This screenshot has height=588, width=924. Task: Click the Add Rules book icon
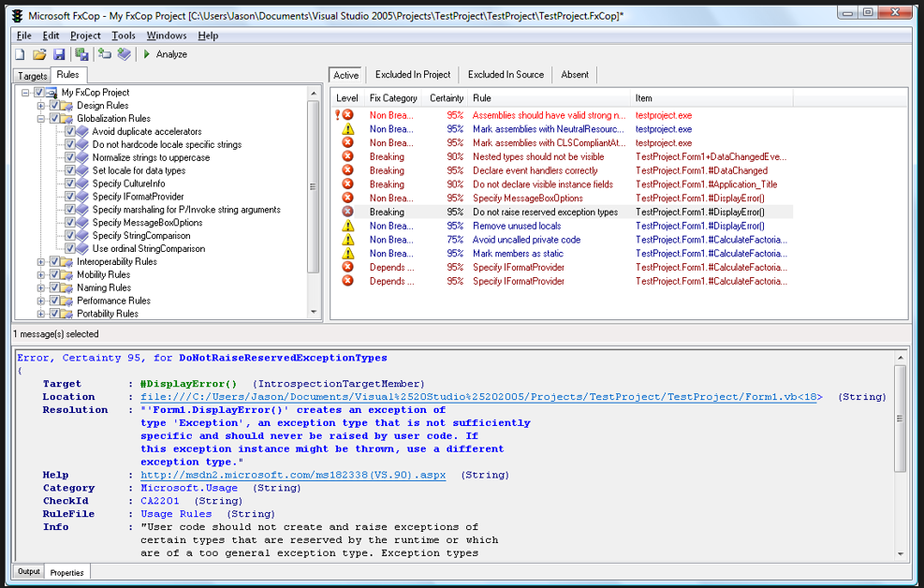tap(124, 54)
